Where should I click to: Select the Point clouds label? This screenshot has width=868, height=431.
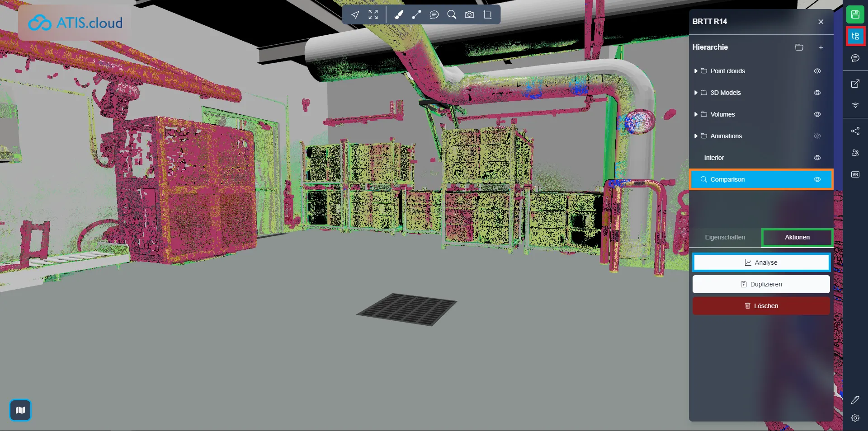coord(727,71)
